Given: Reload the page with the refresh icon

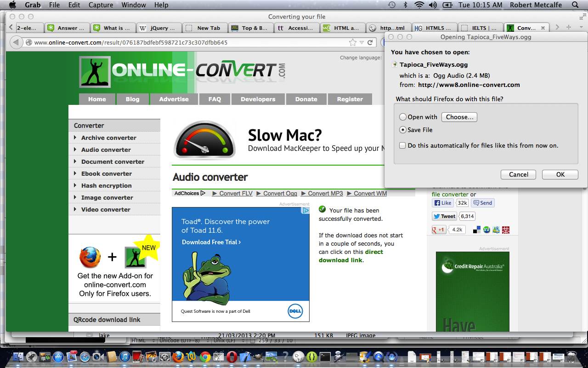Looking at the screenshot, I should coord(370,42).
